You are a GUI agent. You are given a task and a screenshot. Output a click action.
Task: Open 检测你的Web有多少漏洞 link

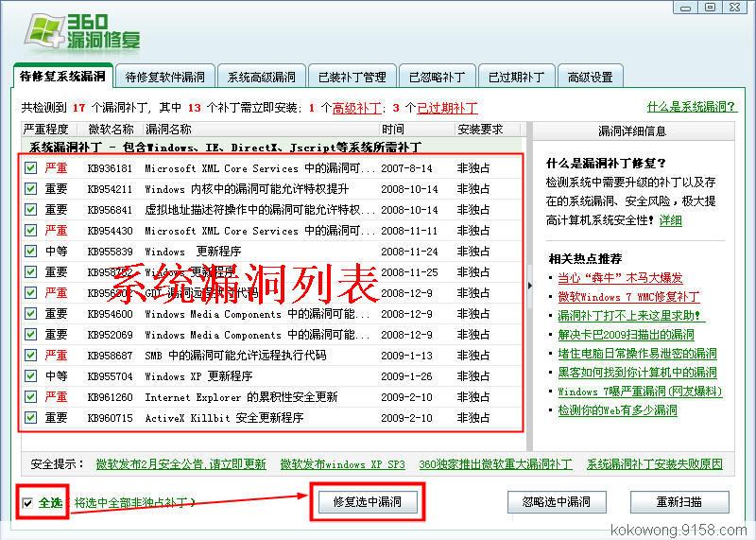(x=618, y=410)
